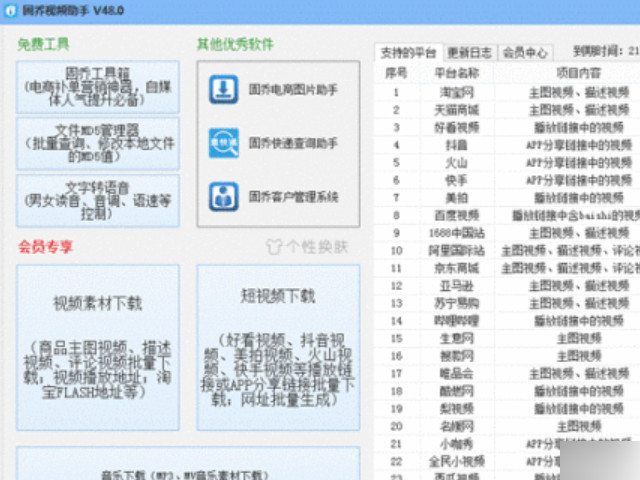
Task: Click the shirt icon beside 个性换肤
Action: coord(274,247)
